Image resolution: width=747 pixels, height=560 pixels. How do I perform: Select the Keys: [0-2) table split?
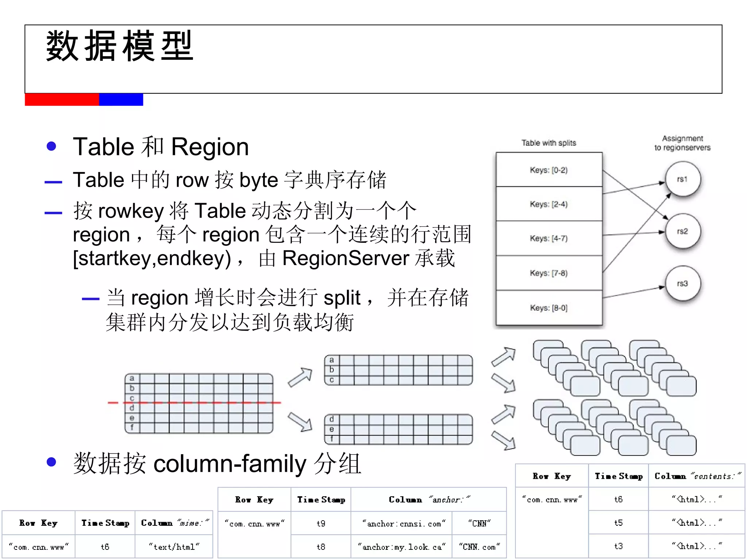click(x=549, y=170)
